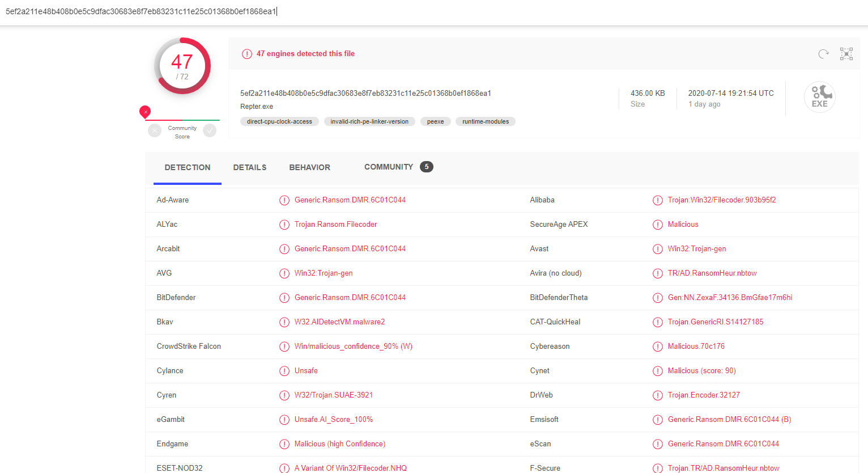
Task: Select the Detection tab
Action: coord(187,167)
